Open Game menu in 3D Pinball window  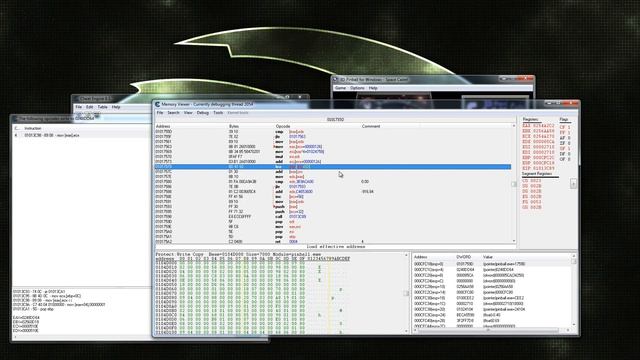(340, 88)
